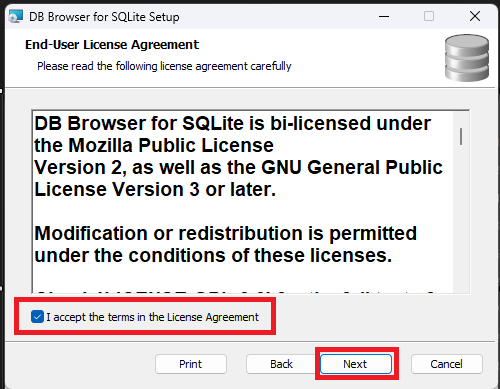This screenshot has height=389, width=500.
Task: Click the 'the Mozilla Public License' text line
Action: [x=154, y=145]
